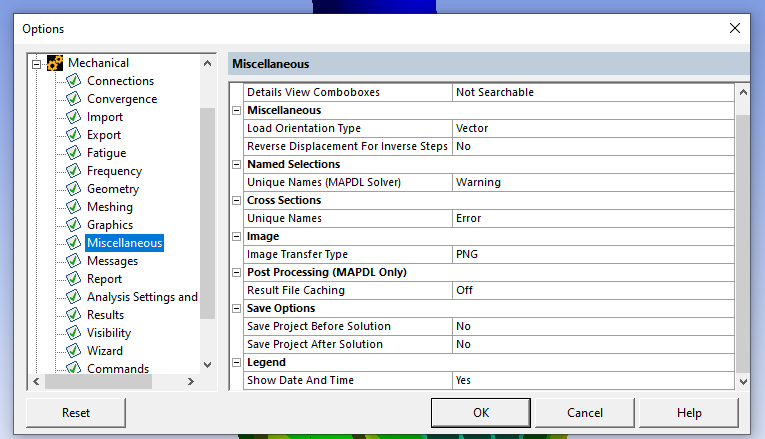Image resolution: width=765 pixels, height=439 pixels.
Task: Change Show Date And Time value
Action: click(x=593, y=380)
